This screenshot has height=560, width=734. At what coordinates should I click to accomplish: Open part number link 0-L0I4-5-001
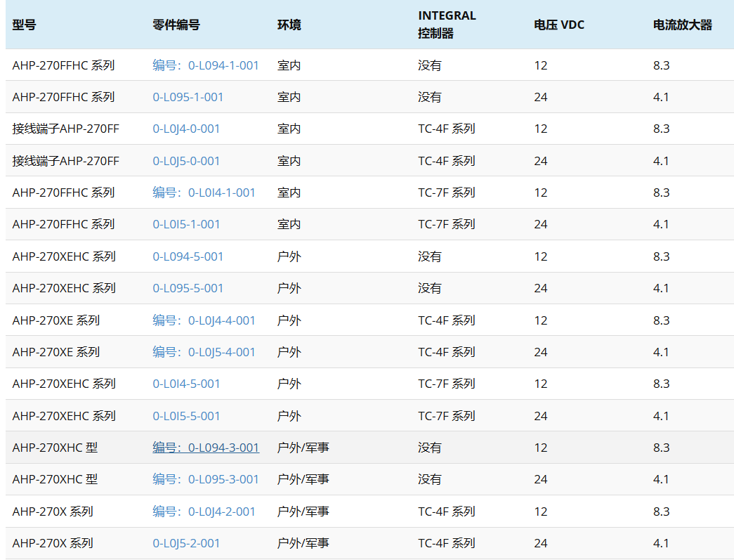click(186, 384)
